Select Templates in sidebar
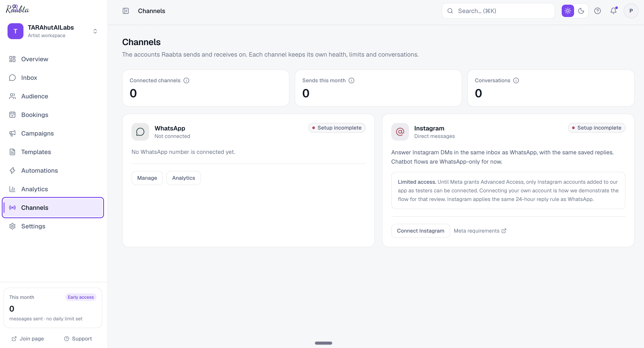Viewport: 644px width, 348px height. click(x=53, y=152)
